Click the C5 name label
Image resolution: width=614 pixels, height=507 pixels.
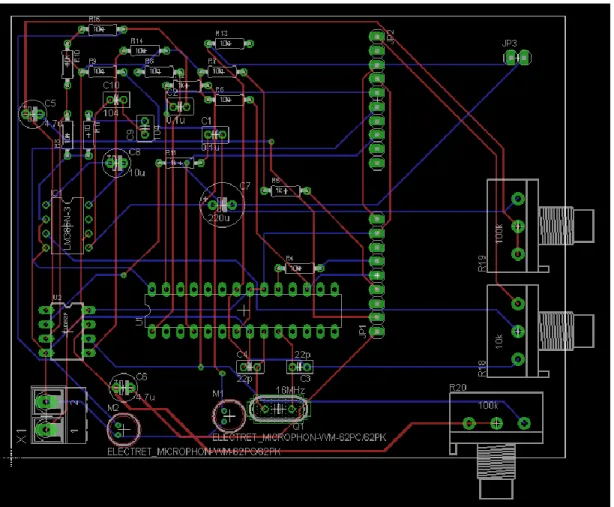tap(51, 103)
